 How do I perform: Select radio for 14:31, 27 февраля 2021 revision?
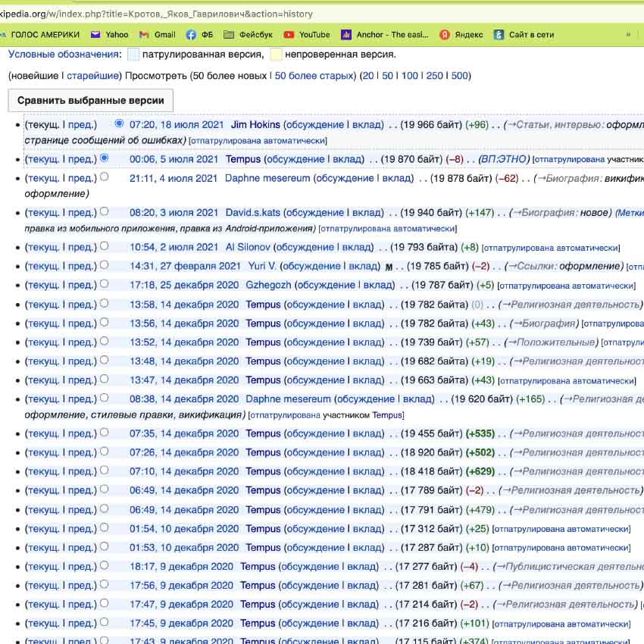coord(105,264)
